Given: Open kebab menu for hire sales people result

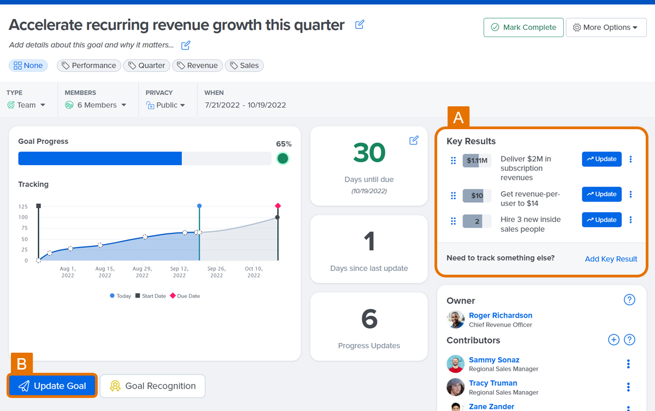Looking at the screenshot, I should coord(631,220).
